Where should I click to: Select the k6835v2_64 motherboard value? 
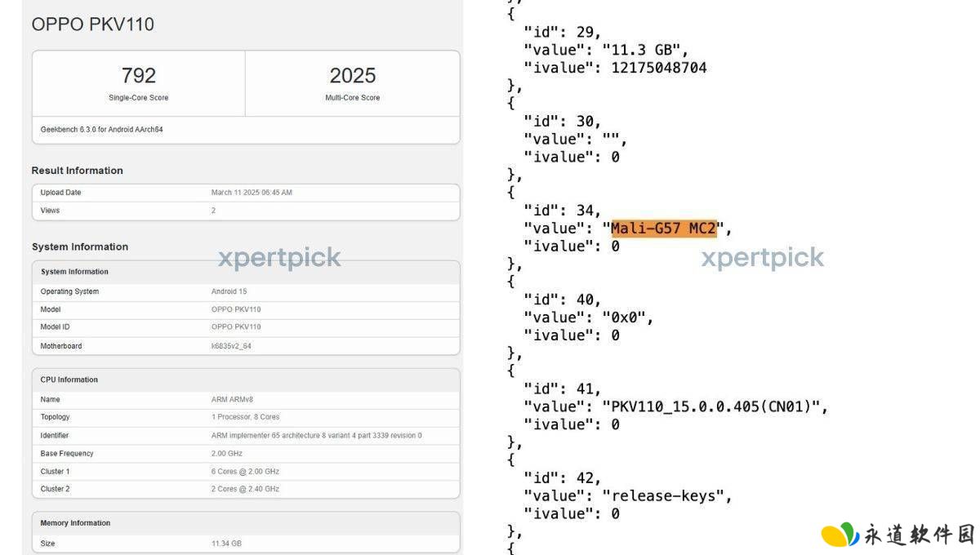(x=233, y=346)
